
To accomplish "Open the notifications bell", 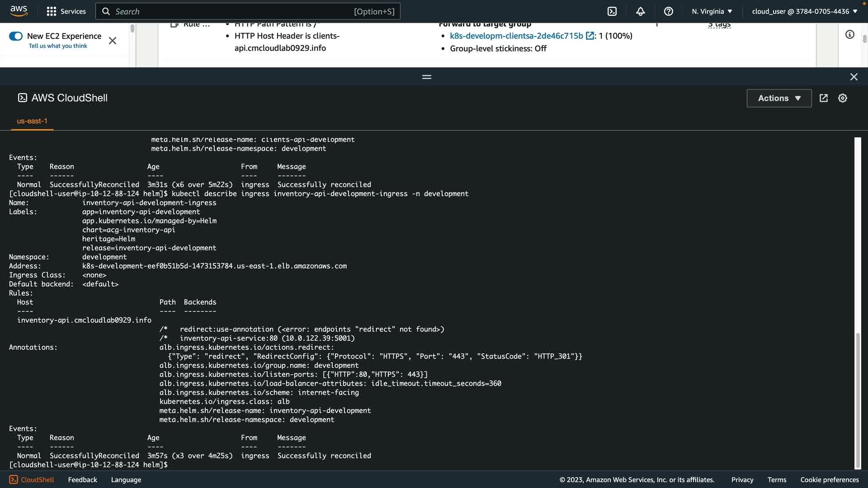I will 640,11.
